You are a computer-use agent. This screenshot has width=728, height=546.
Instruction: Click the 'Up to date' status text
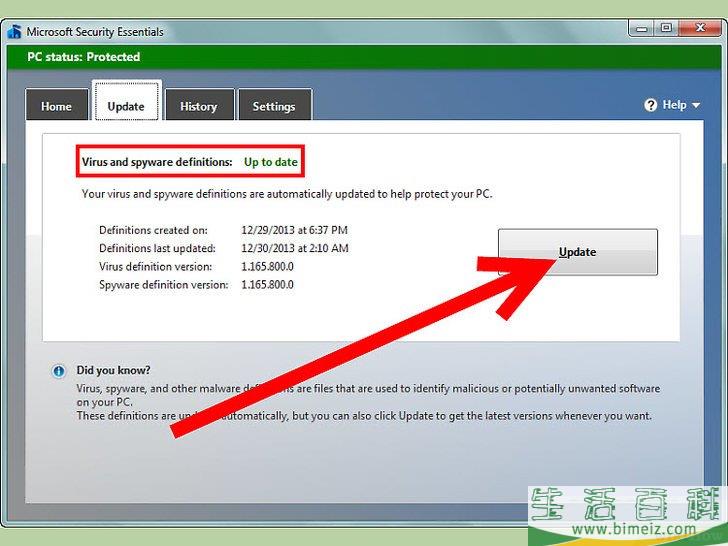271,162
